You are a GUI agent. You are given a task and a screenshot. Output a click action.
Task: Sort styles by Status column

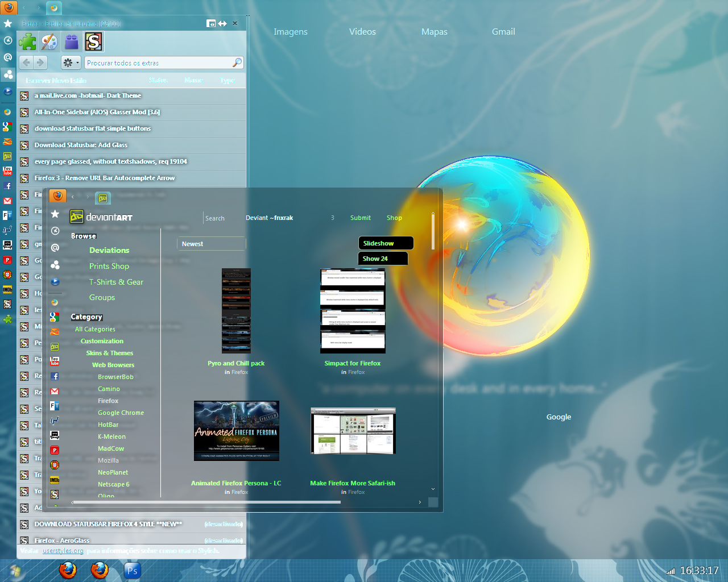(158, 80)
